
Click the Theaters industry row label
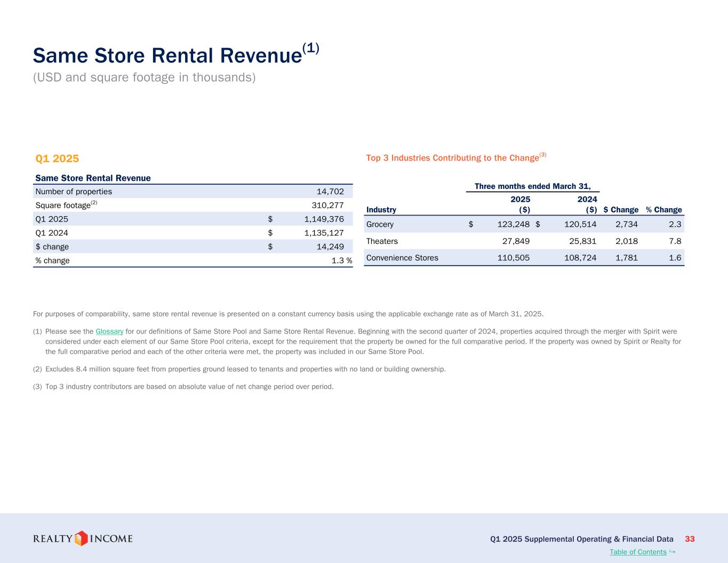(382, 241)
